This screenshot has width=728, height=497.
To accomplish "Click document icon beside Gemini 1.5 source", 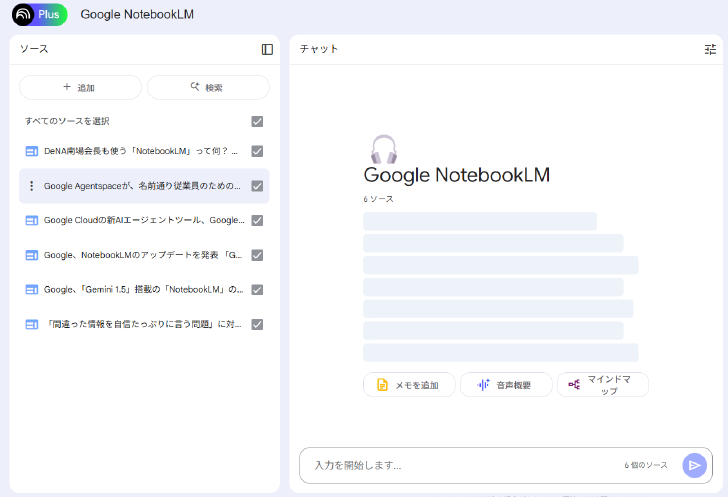I will [32, 290].
